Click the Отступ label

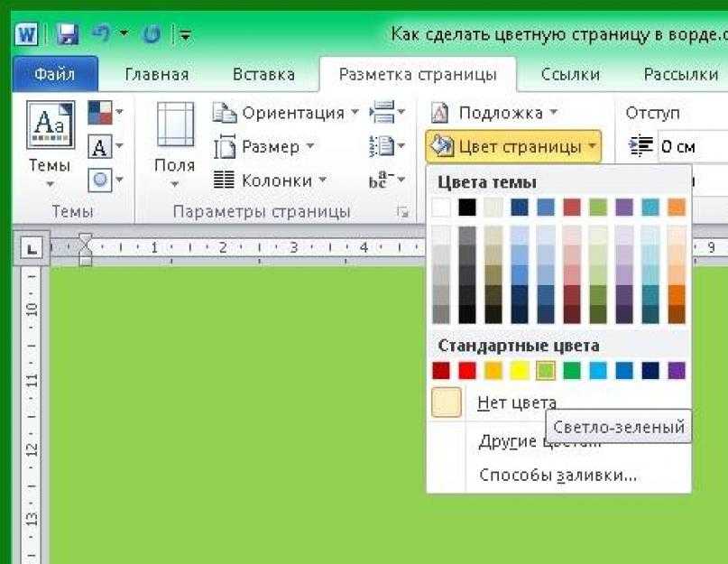[x=652, y=113]
